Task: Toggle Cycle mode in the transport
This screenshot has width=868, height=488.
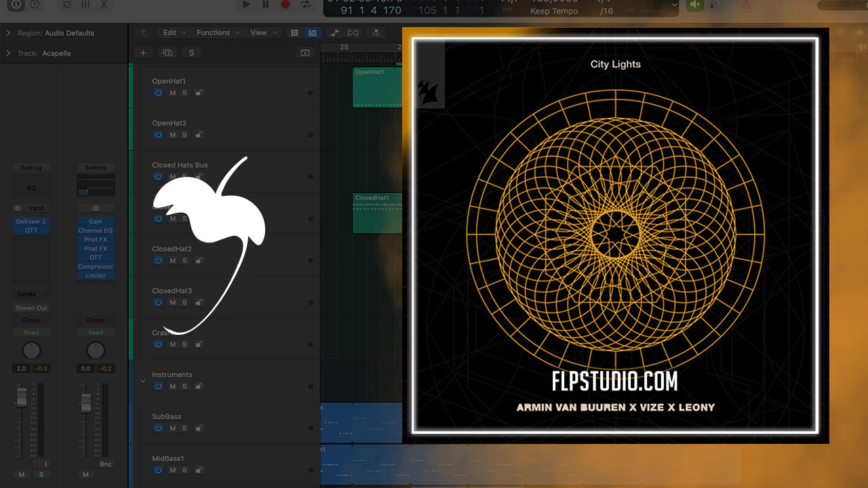Action: [306, 5]
